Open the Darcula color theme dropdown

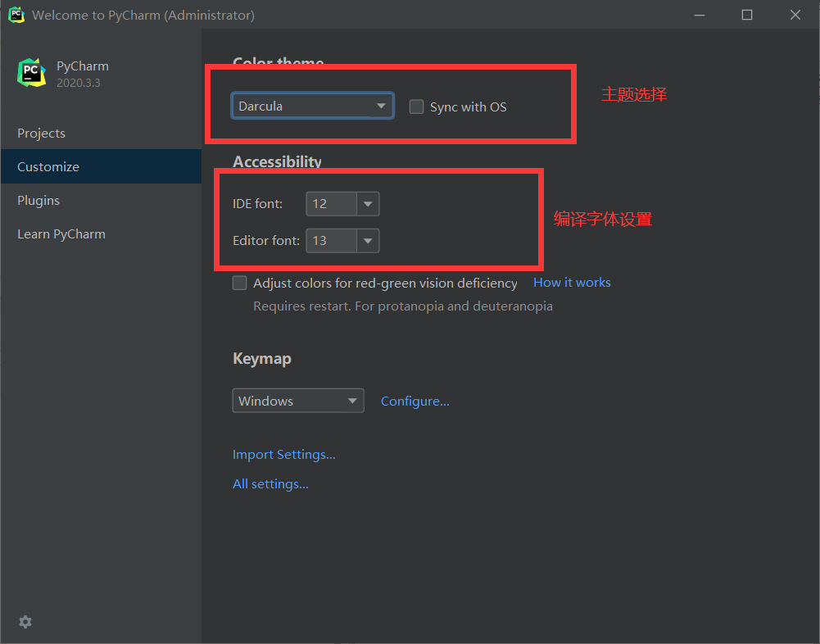click(312, 107)
